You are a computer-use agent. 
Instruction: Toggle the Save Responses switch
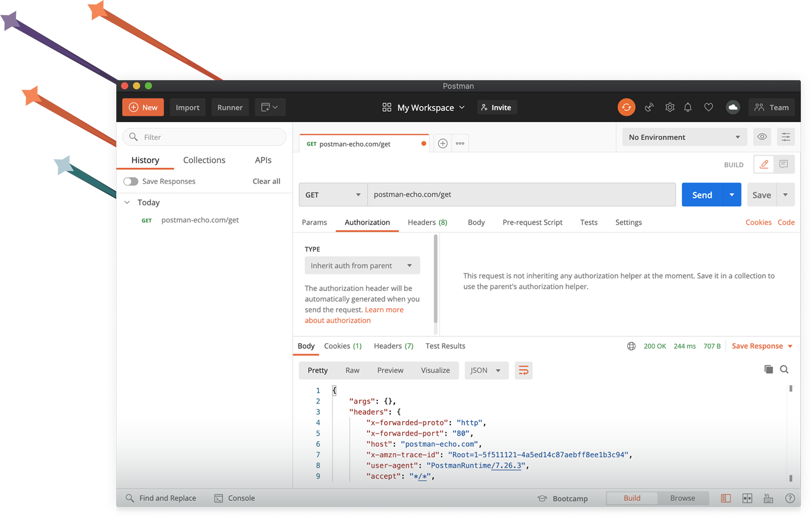pos(131,182)
